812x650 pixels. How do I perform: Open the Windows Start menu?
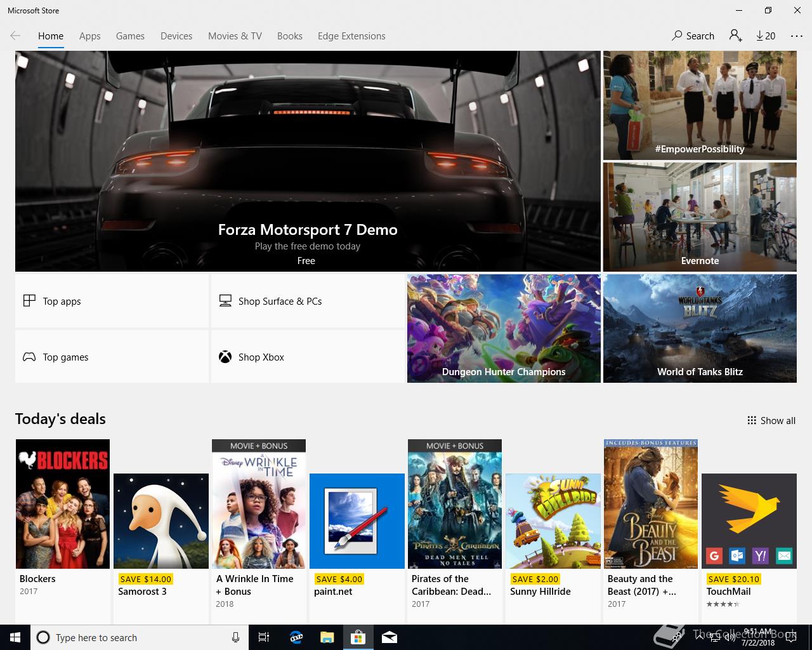point(15,637)
